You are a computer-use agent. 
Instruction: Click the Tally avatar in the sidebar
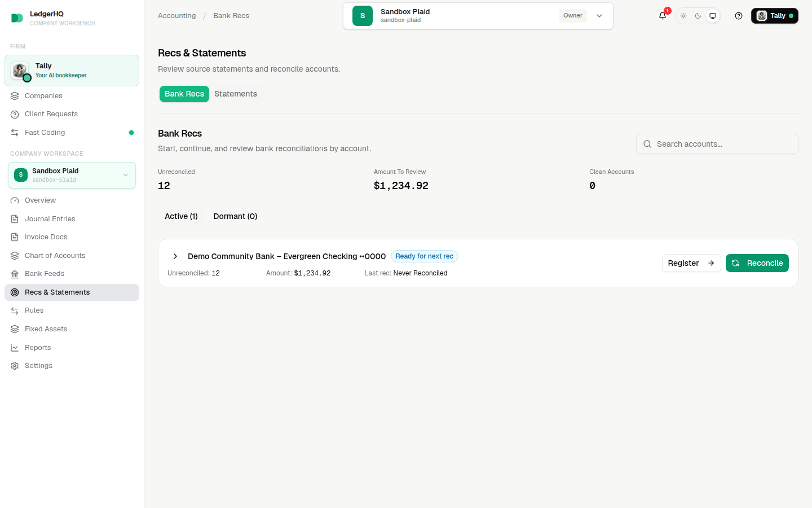point(20,71)
